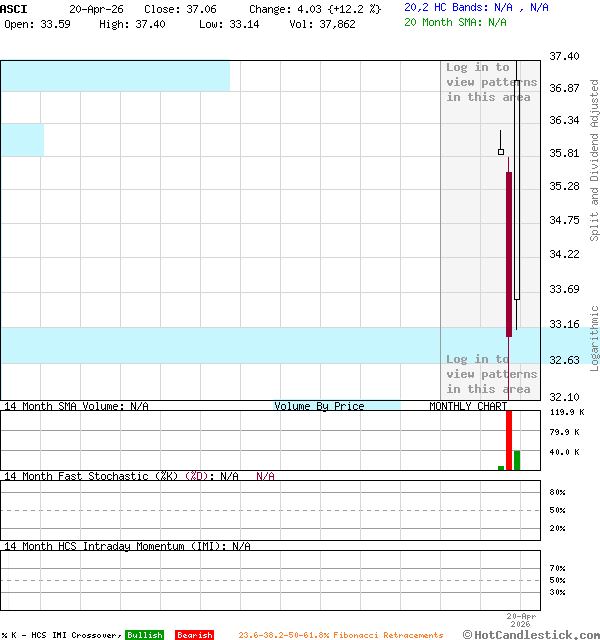600x640 pixels.
Task: Click the upper 'Log in to view patterns' notice
Action: point(491,82)
